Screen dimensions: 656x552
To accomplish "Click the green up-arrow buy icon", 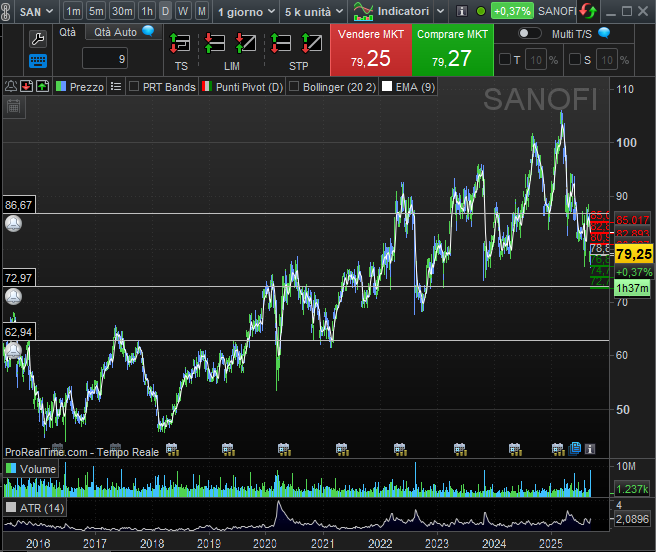I will tap(42, 86).
